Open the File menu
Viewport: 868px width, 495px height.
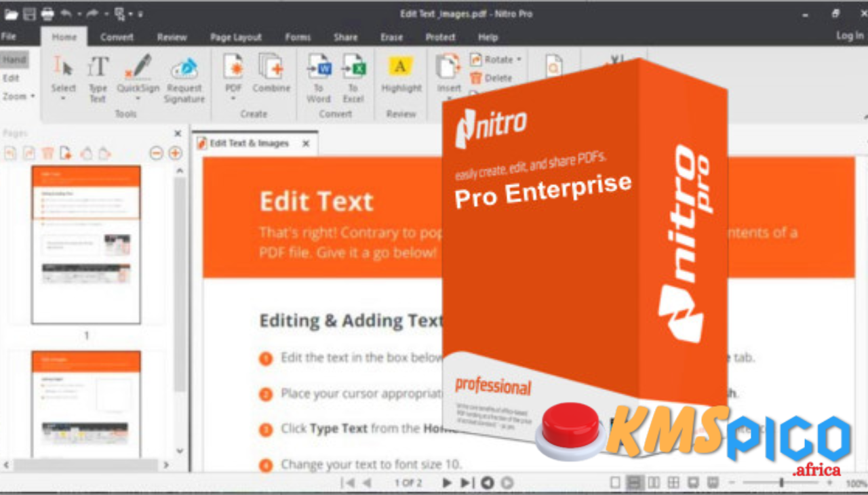8,36
